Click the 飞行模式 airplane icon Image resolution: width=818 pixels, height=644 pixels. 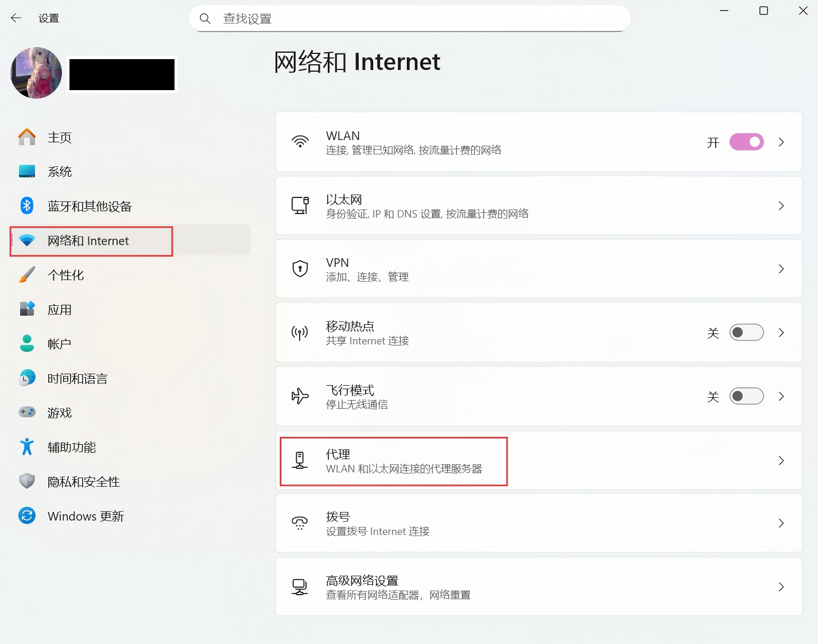[300, 396]
